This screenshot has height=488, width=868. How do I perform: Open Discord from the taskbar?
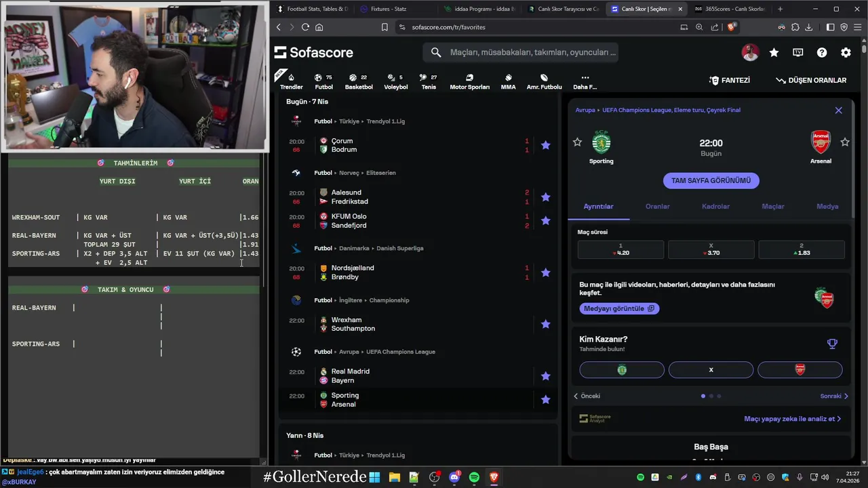click(x=454, y=477)
